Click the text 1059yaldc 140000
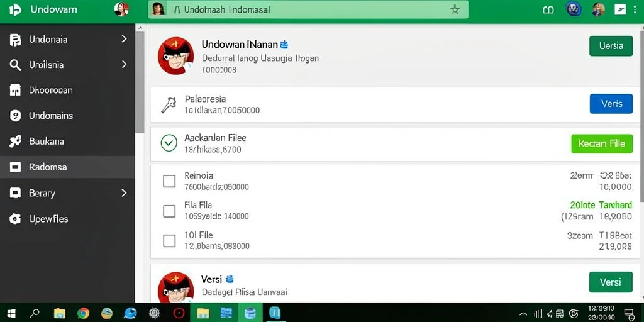 point(216,216)
